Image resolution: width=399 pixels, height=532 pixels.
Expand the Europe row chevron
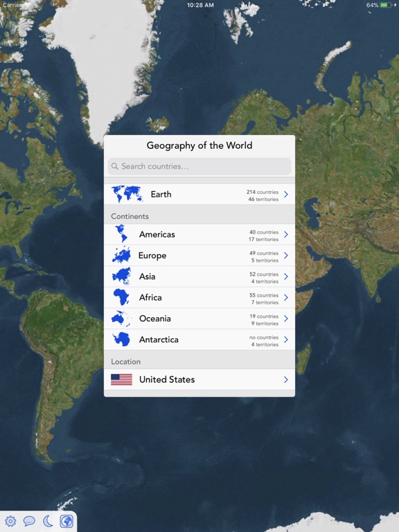pos(286,255)
